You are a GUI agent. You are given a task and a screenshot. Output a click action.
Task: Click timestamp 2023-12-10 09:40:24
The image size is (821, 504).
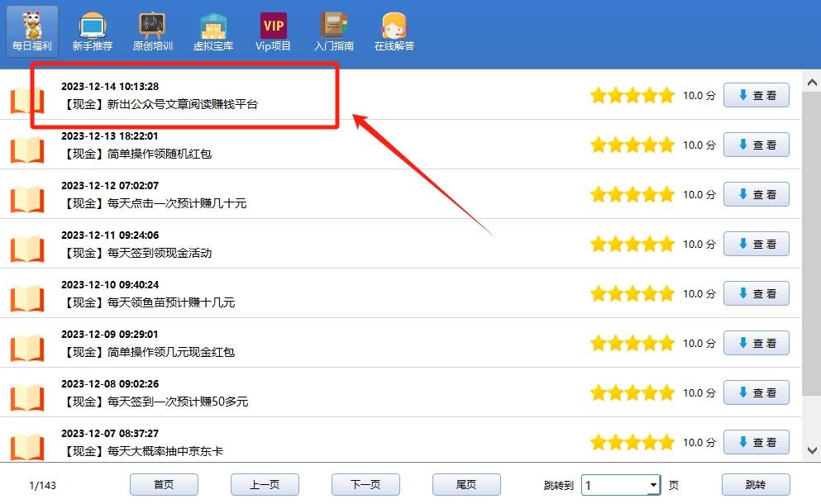(110, 285)
